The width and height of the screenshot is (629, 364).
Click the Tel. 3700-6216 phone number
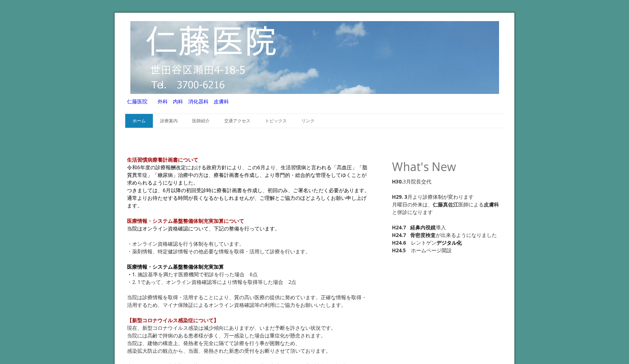[x=188, y=85]
